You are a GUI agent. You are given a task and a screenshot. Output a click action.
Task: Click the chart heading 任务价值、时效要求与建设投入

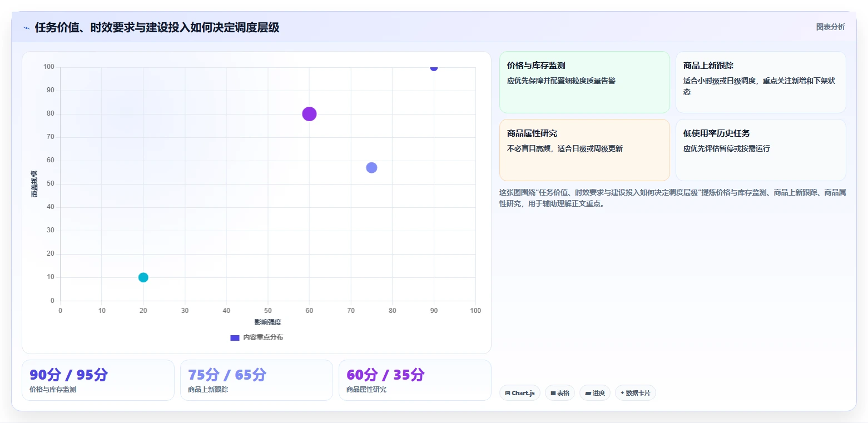(x=157, y=28)
